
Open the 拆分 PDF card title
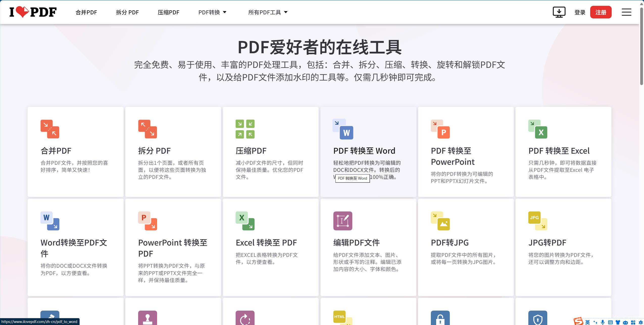click(x=154, y=151)
